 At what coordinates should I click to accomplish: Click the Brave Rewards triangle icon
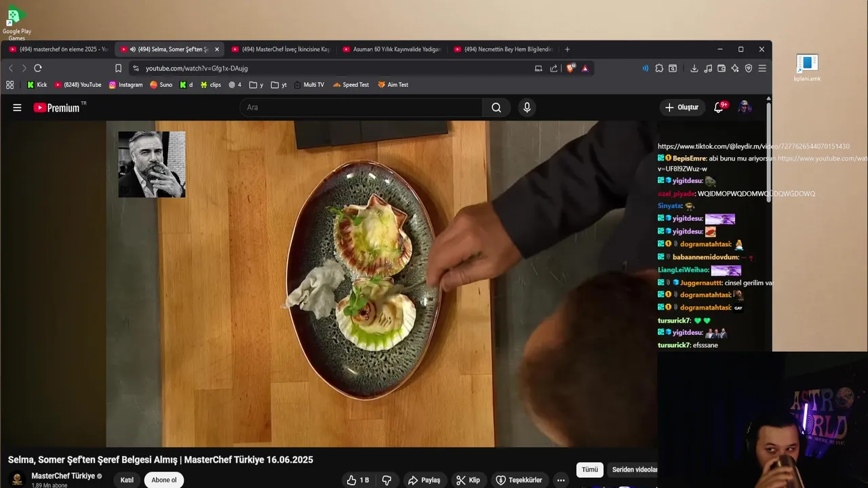tap(585, 68)
